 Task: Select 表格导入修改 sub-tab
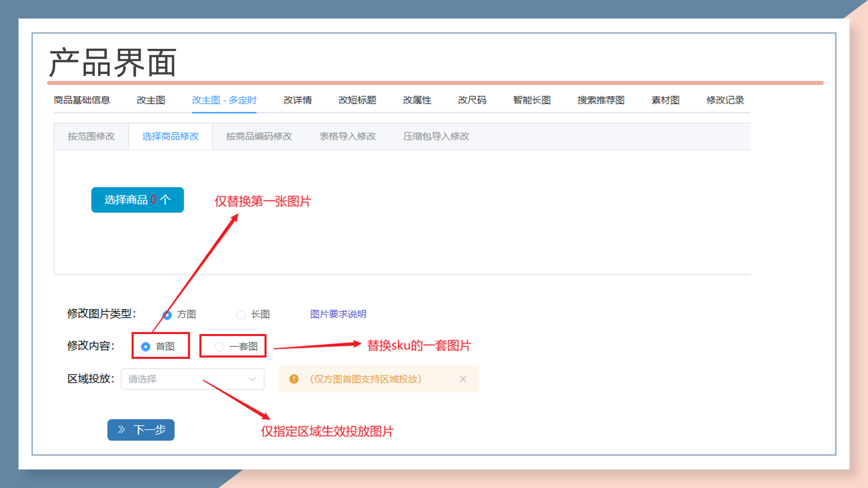[x=347, y=136]
